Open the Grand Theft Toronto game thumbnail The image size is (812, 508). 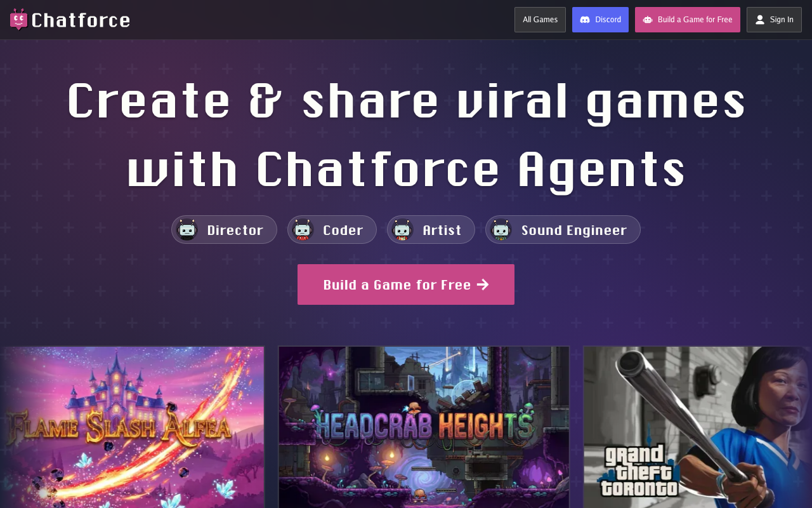click(x=698, y=427)
